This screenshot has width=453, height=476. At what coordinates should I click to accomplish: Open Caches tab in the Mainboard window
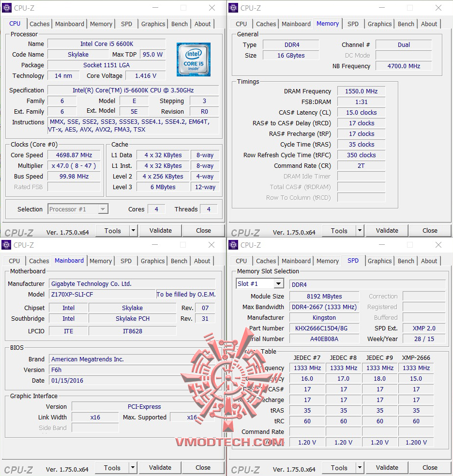[39, 261]
